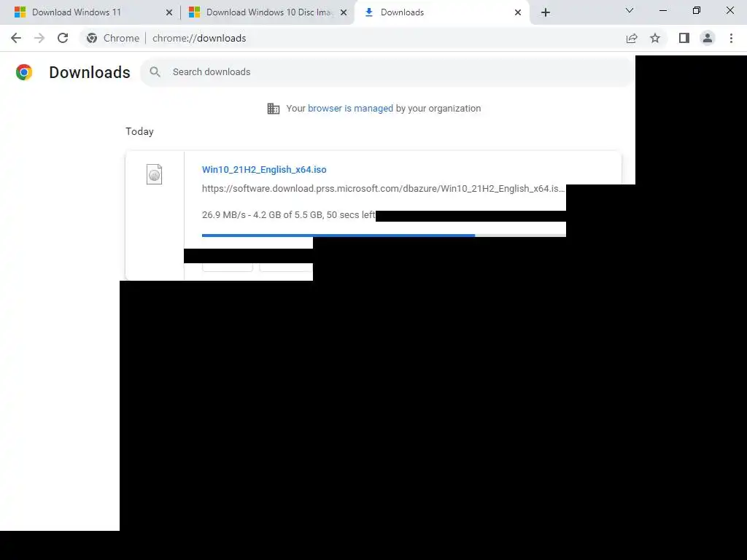Share this page icon in address bar

click(x=632, y=38)
